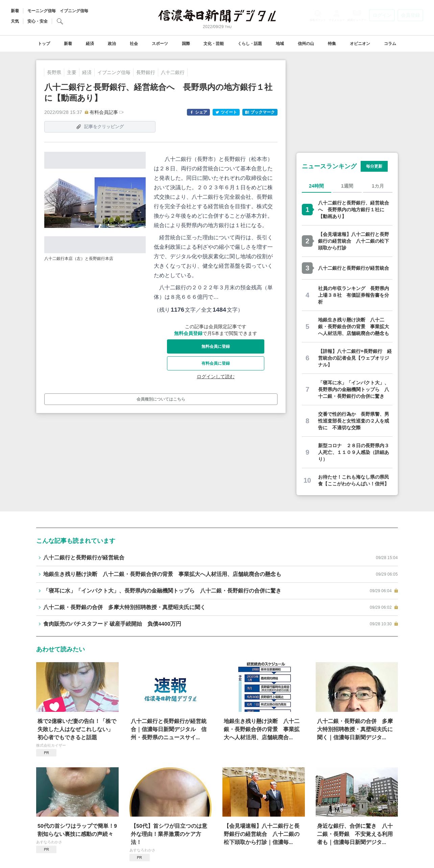Select スポーツ in navigation bar
434x868 pixels.
pos(160,44)
